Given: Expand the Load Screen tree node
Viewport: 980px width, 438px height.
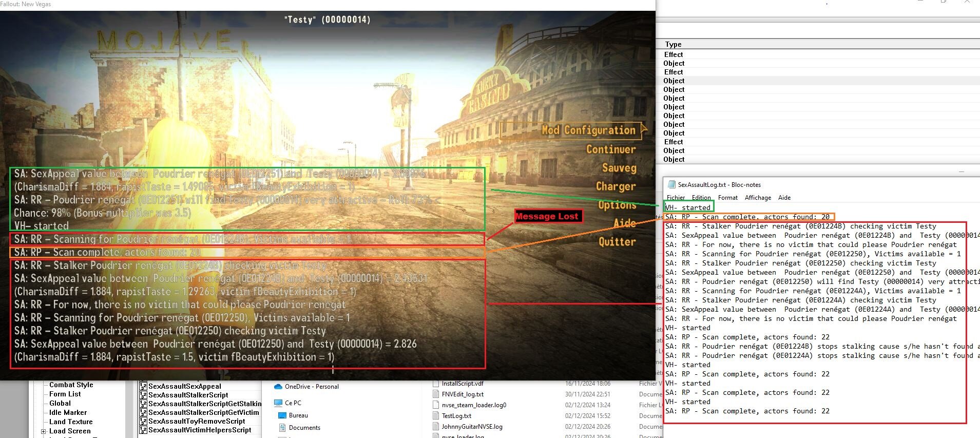Looking at the screenshot, I should tap(44, 431).
